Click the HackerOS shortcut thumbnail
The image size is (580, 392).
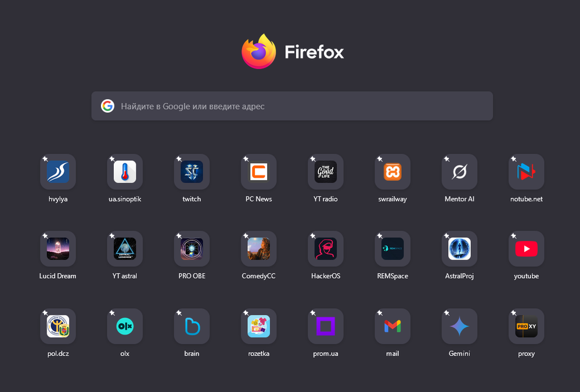pyautogui.click(x=326, y=249)
